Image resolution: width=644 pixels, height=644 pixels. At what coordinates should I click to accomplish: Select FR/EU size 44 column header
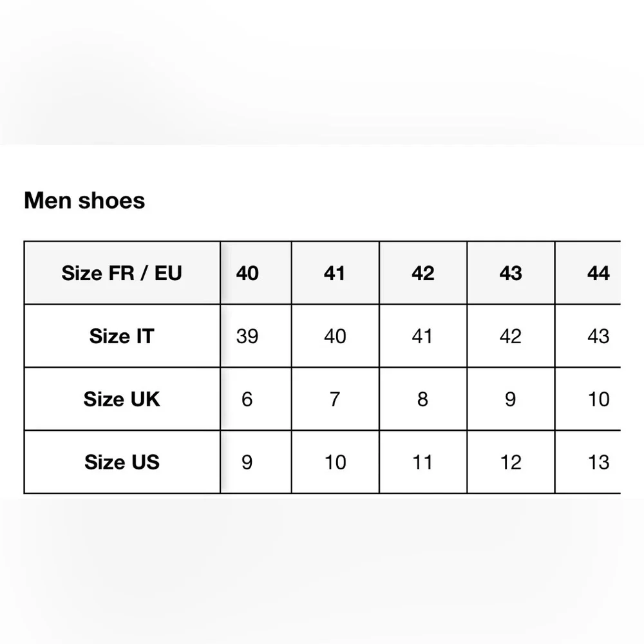point(588,273)
